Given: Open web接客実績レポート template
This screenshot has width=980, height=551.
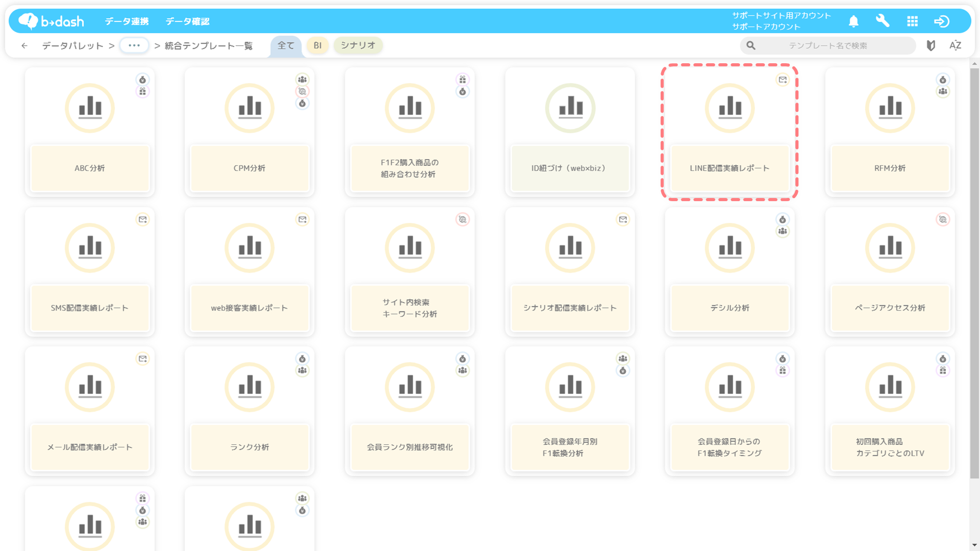Looking at the screenshot, I should coord(249,308).
